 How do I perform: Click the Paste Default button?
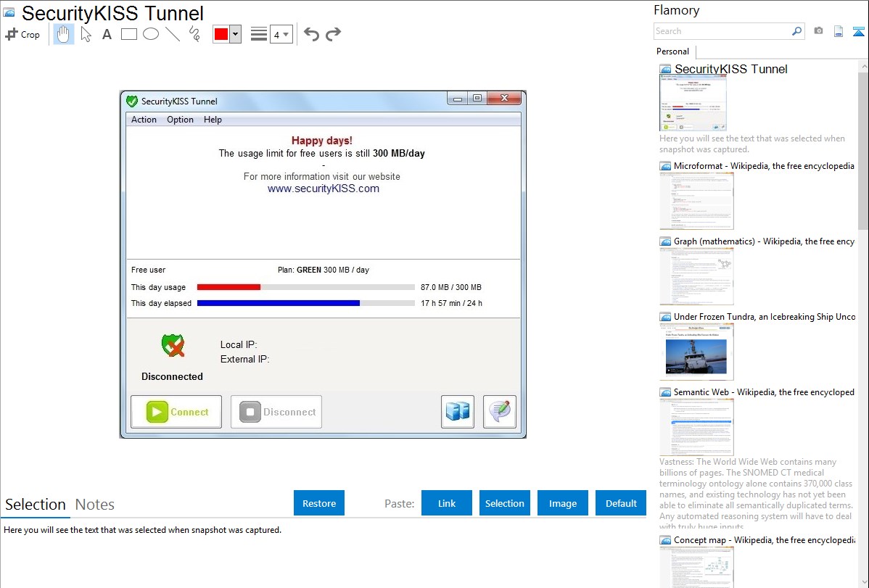[x=621, y=503]
